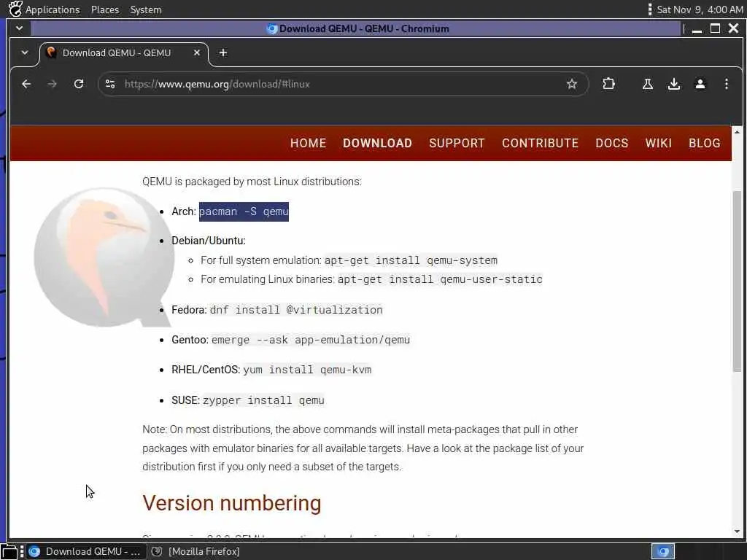Click the scrollbar down arrow

tap(737, 532)
